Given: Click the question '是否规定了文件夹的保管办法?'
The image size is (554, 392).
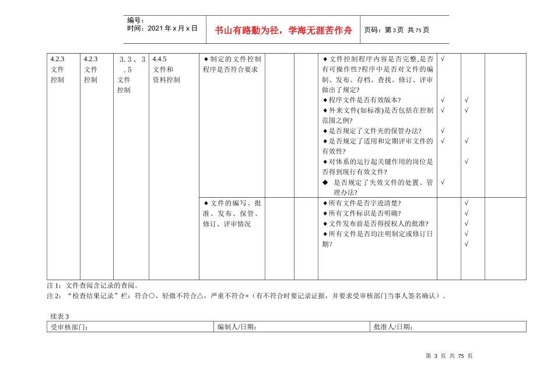Looking at the screenshot, I should point(372,131).
